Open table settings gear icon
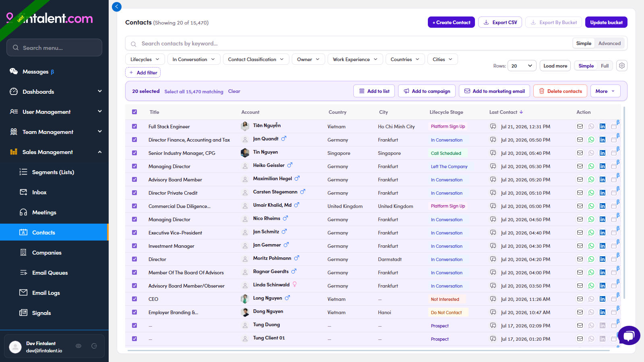Screen dimensions: 644x362 (x=622, y=66)
